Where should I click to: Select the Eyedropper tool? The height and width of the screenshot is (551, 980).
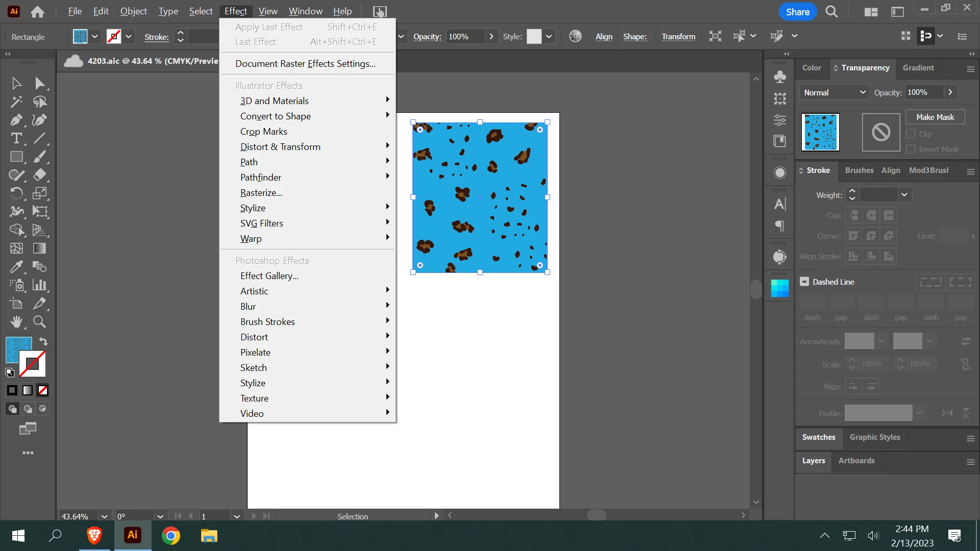click(16, 267)
